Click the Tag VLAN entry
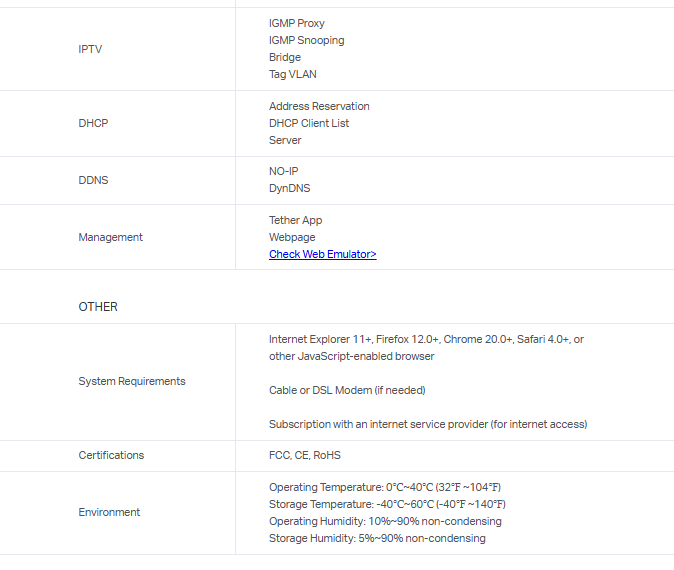 [x=293, y=74]
